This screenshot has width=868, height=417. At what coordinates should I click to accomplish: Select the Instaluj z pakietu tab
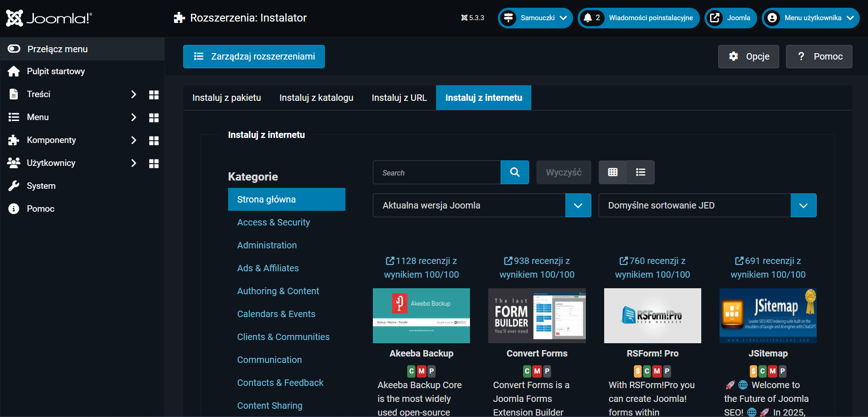tap(227, 98)
